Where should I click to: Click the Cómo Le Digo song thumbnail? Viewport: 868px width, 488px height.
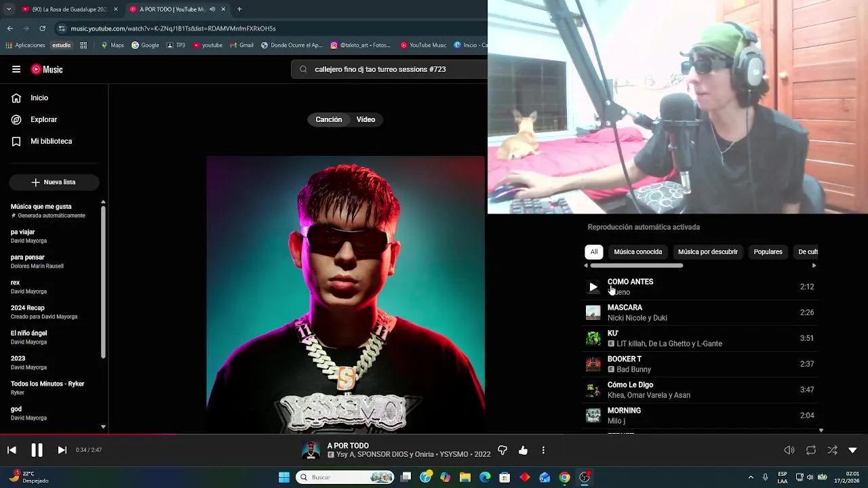click(593, 390)
